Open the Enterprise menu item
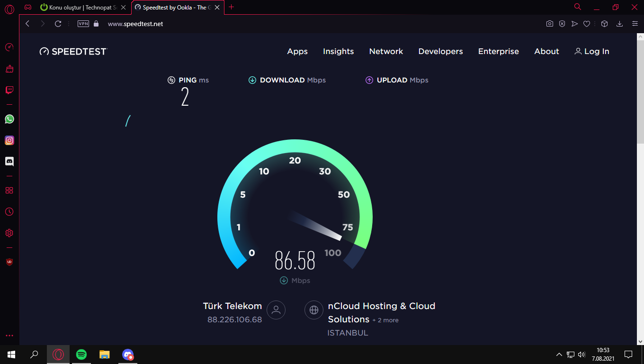644x364 pixels. [x=499, y=52]
